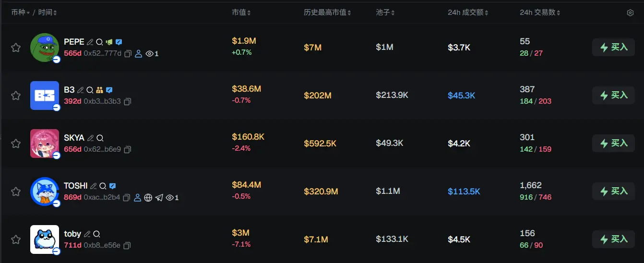
Task: Copy the toby contract address
Action: tap(127, 246)
